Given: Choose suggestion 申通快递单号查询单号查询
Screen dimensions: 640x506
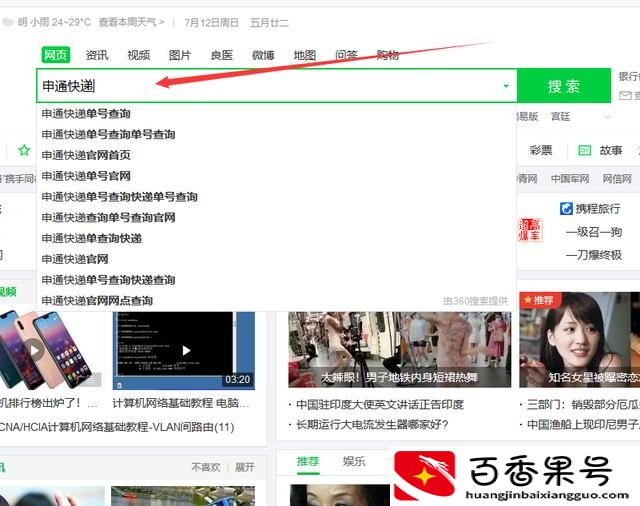Looking at the screenshot, I should pos(276,134).
